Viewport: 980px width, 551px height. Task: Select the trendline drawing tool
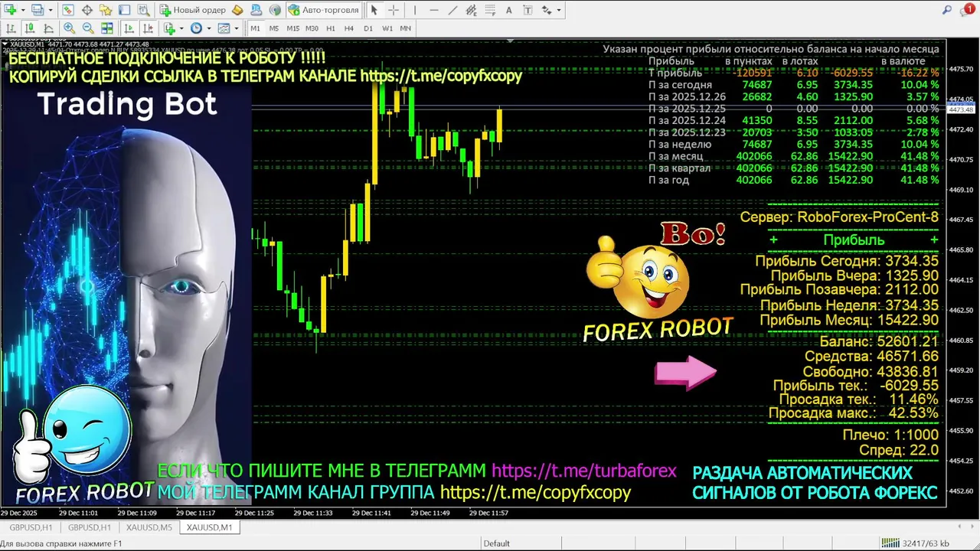(x=452, y=10)
